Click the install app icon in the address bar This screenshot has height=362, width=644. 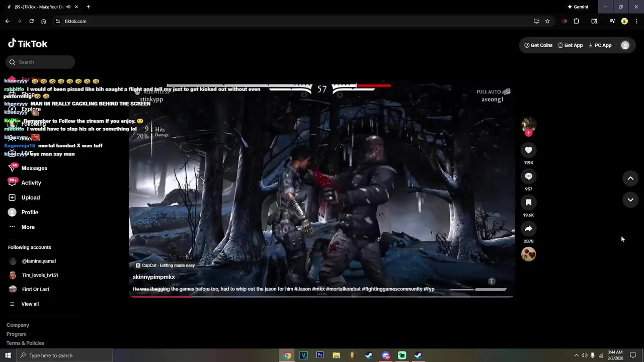pos(536,21)
